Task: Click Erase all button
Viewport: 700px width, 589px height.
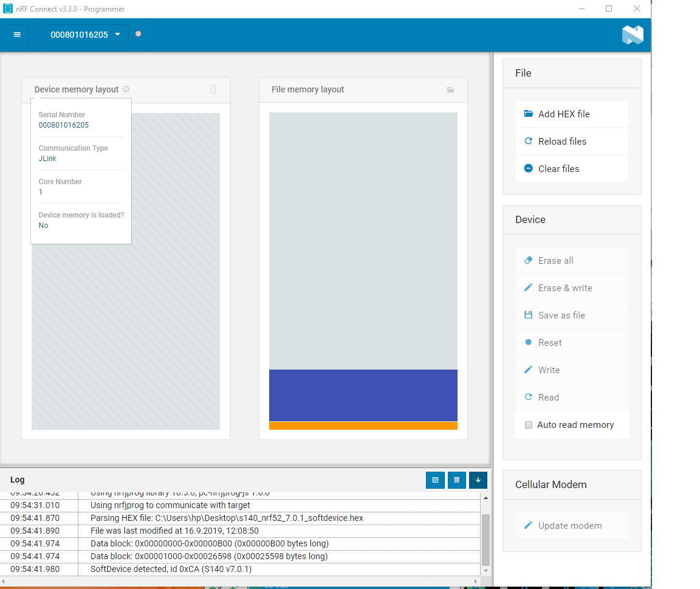Action: point(572,260)
